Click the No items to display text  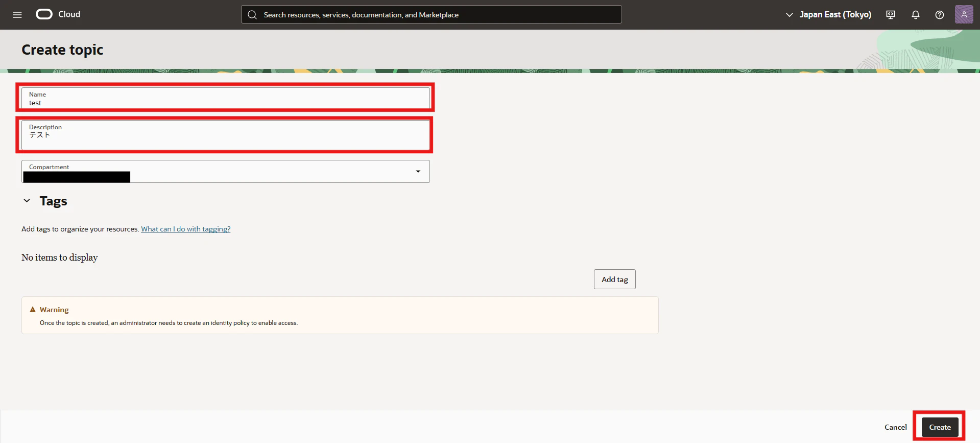pos(60,258)
